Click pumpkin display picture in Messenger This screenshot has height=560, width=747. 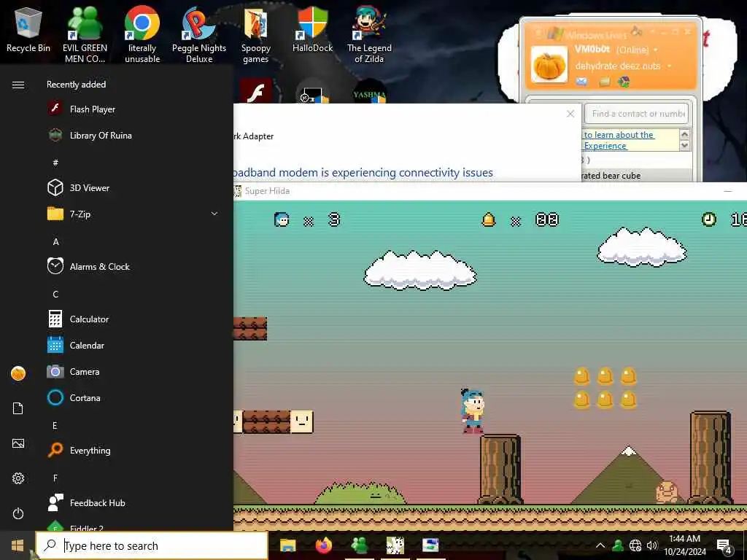(549, 64)
